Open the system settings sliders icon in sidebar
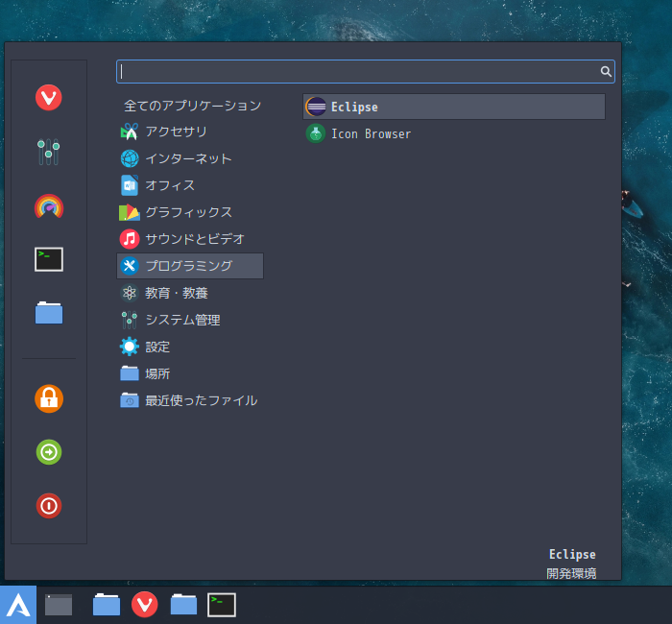The height and width of the screenshot is (624, 672). 48,152
